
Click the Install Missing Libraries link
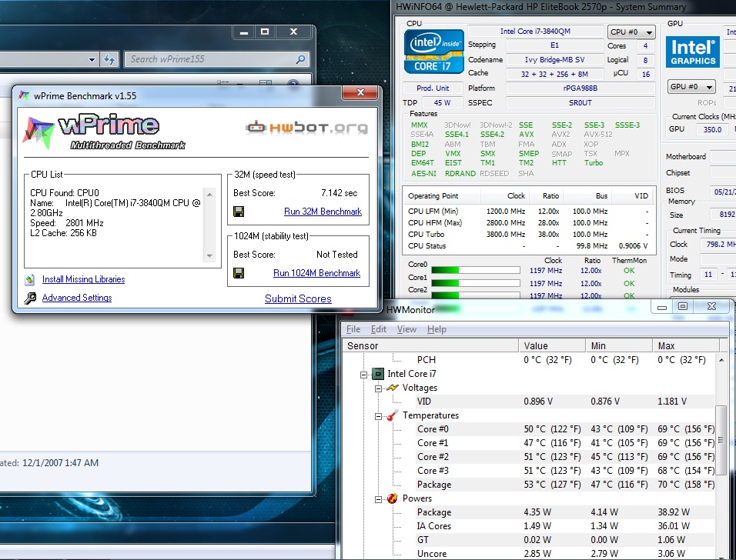click(x=84, y=279)
